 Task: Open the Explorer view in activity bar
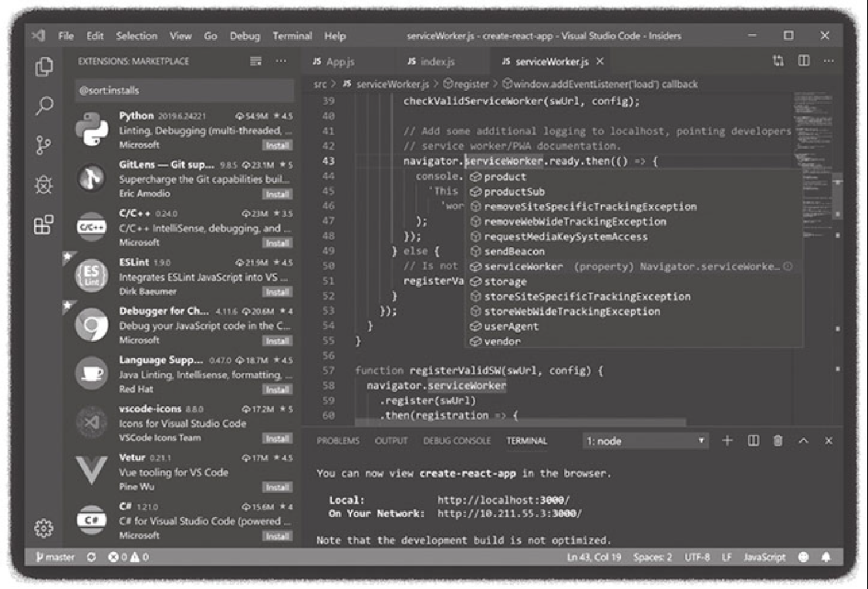tap(44, 66)
